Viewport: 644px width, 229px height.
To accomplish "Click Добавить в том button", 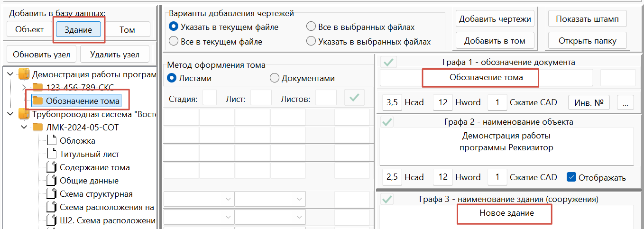I will 495,41.
